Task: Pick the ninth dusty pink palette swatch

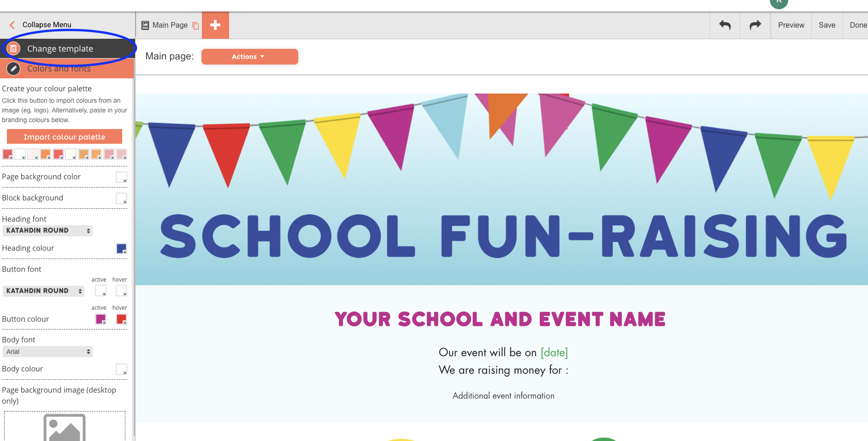Action: click(109, 154)
